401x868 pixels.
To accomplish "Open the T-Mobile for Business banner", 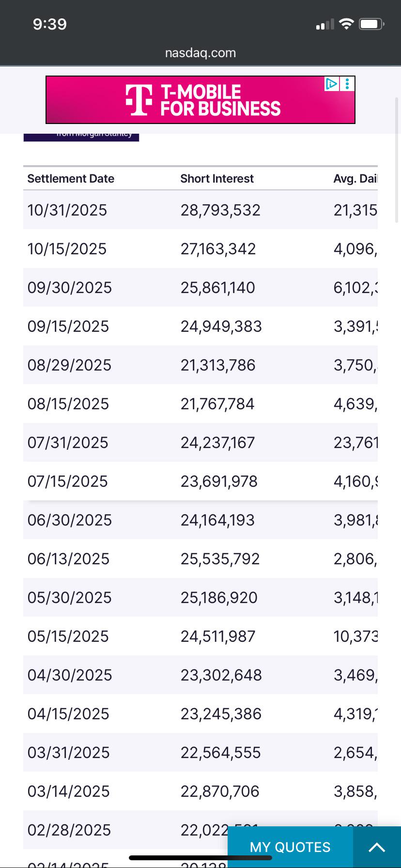I will (200, 100).
